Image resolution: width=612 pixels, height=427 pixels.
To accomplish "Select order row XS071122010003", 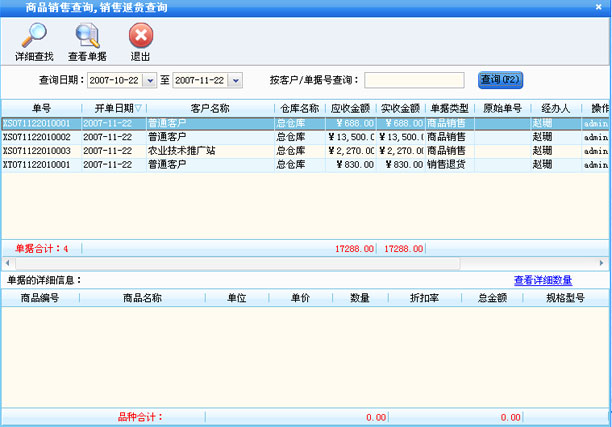I will [41, 150].
